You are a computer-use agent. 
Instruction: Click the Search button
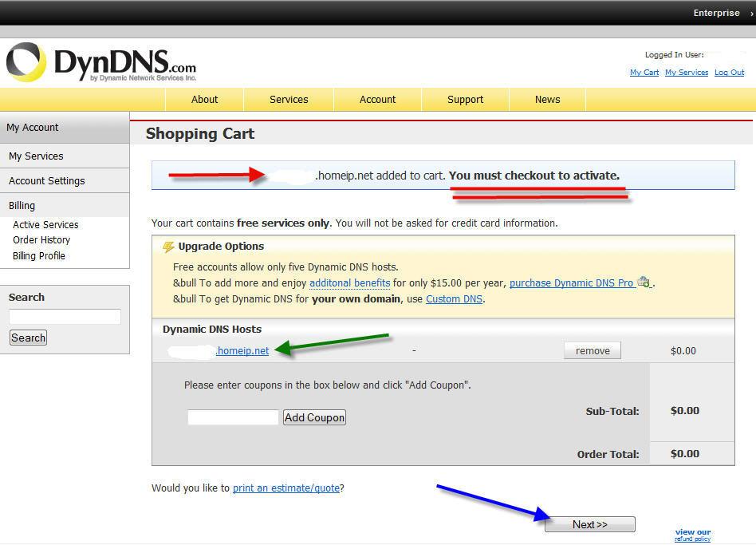point(28,338)
